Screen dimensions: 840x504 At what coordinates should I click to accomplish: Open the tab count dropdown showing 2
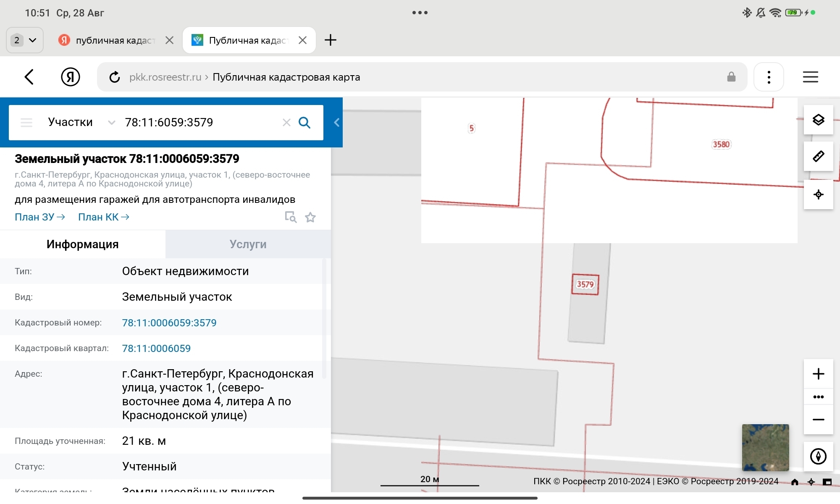[25, 40]
